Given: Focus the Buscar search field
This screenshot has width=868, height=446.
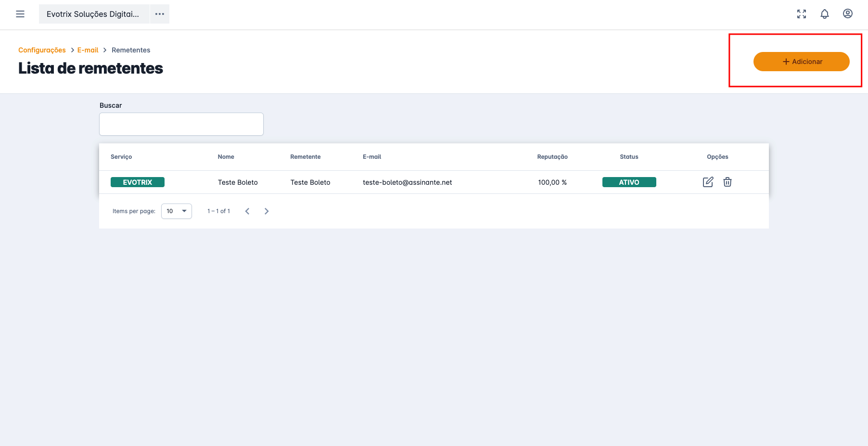Looking at the screenshot, I should pyautogui.click(x=181, y=124).
